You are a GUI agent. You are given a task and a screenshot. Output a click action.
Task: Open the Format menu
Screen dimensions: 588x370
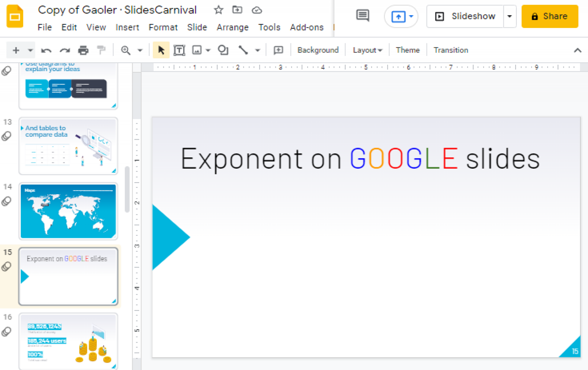(x=163, y=27)
